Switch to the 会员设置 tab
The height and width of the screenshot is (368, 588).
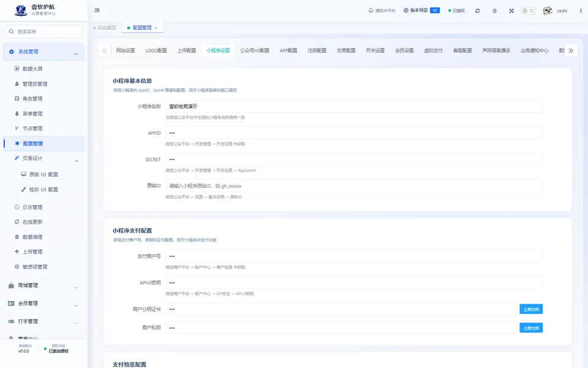(x=404, y=50)
